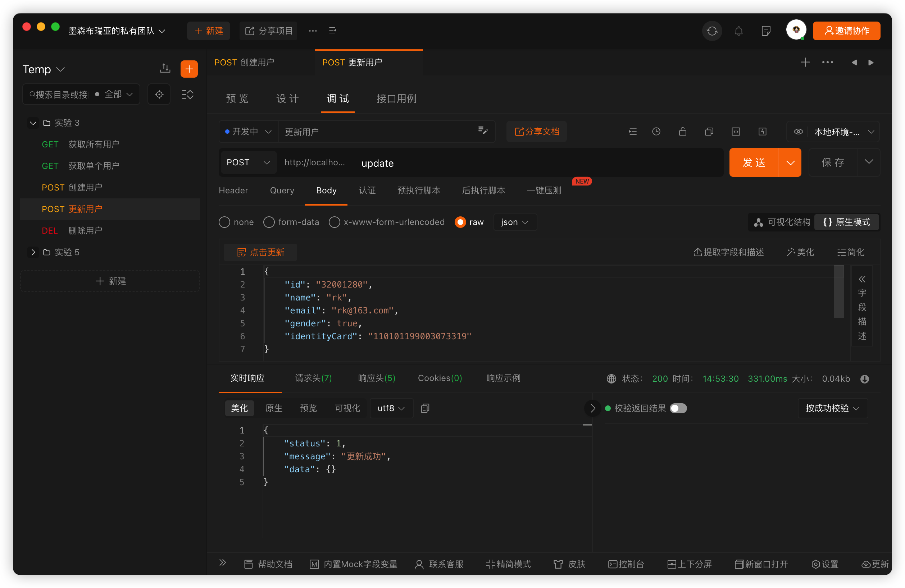Viewport: 905px width, 588px height.
Task: Click the user avatar
Action: [x=796, y=29]
